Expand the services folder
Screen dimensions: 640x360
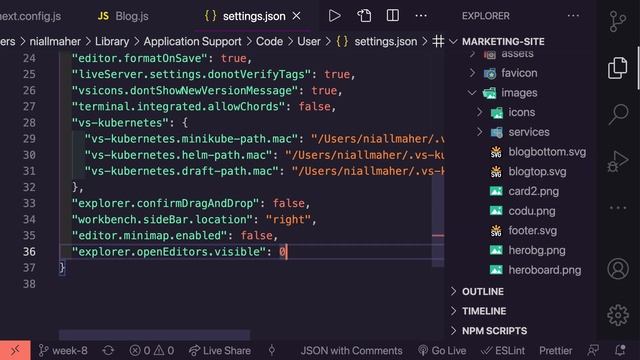point(529,132)
